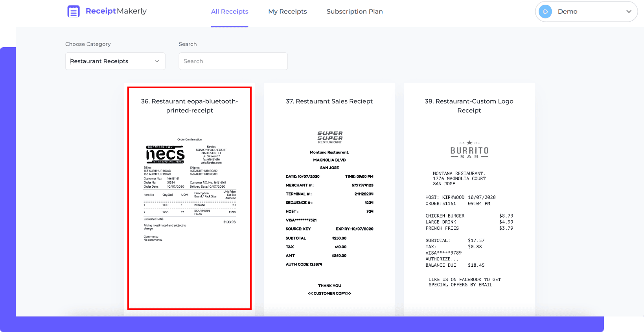Click the 'BALANCE DUE' line on Burrito receipt
This screenshot has width=644, height=332.
pos(455,265)
